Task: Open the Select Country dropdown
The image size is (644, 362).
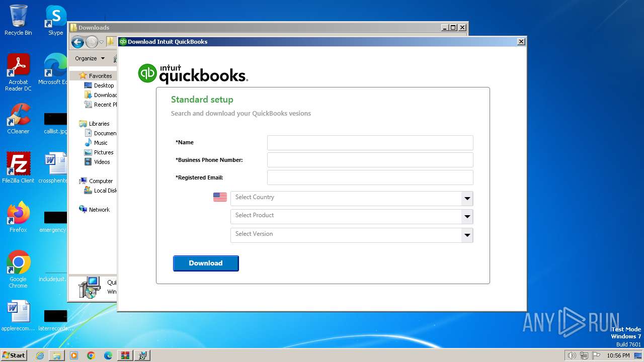Action: (352, 198)
